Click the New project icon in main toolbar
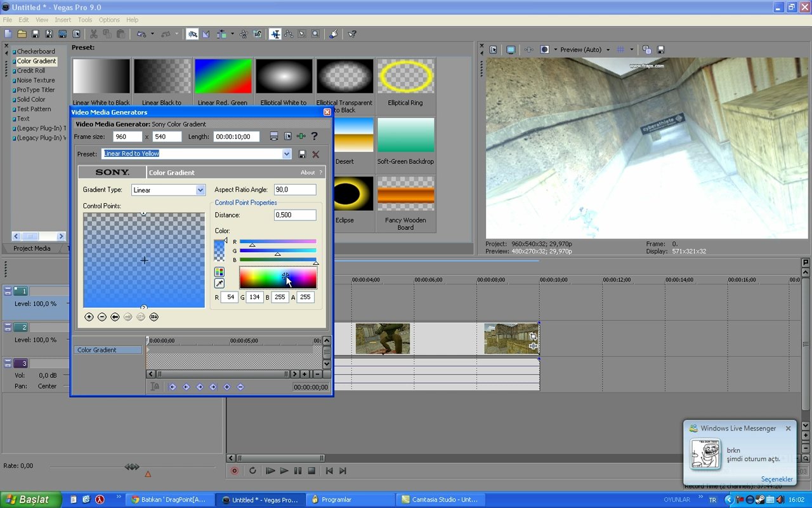The image size is (812, 508). [8, 34]
